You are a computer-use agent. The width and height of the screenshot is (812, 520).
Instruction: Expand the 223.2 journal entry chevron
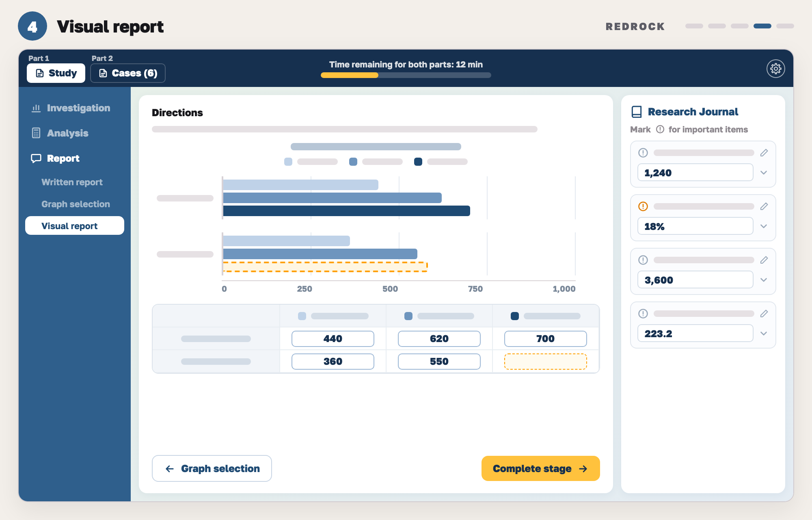pos(764,334)
